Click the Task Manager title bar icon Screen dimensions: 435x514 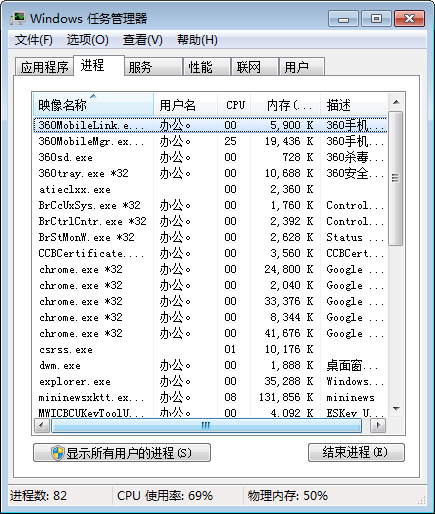click(17, 18)
